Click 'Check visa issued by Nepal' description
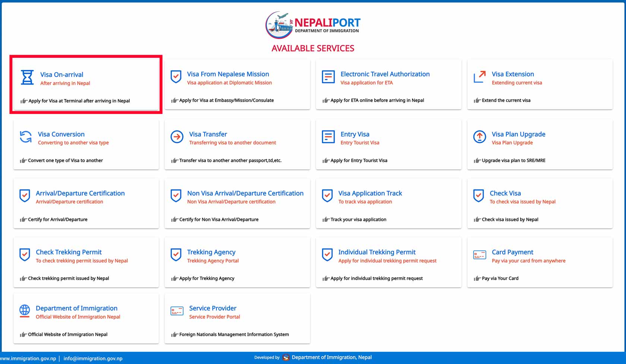The width and height of the screenshot is (626, 364). tap(510, 219)
